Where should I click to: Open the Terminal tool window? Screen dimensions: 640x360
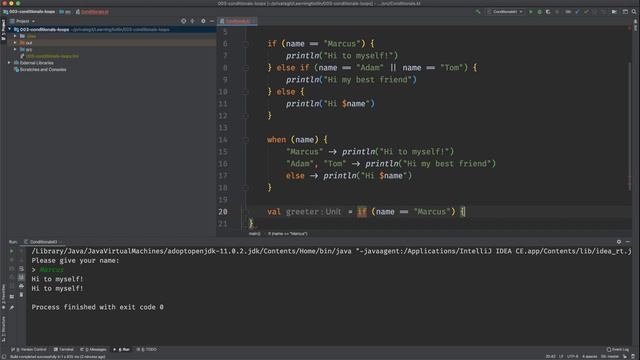[x=63, y=349]
